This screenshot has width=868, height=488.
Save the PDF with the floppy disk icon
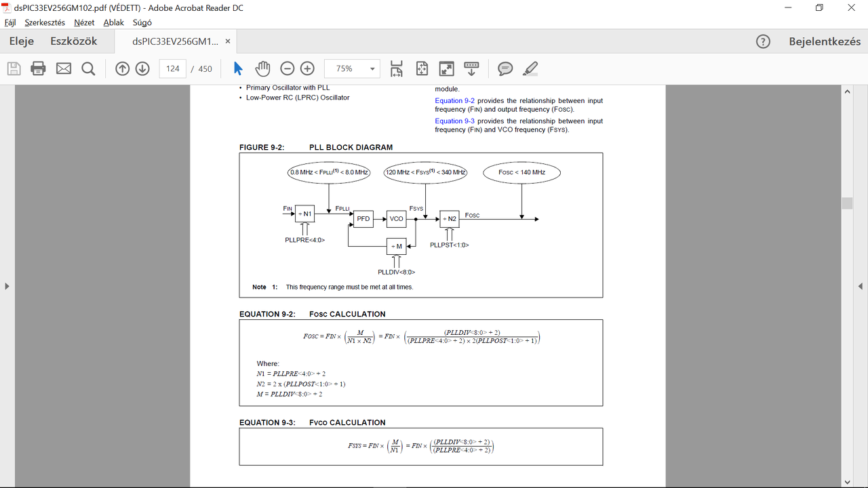click(14, 68)
